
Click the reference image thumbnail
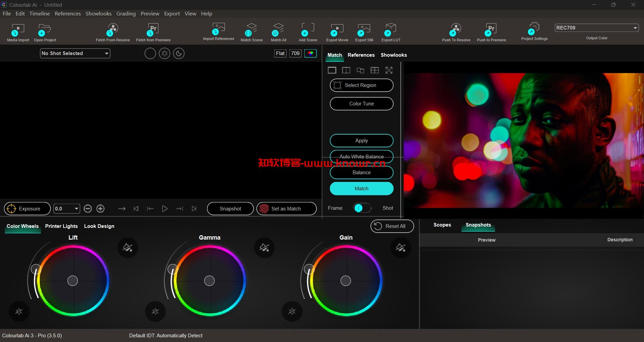coord(523,140)
